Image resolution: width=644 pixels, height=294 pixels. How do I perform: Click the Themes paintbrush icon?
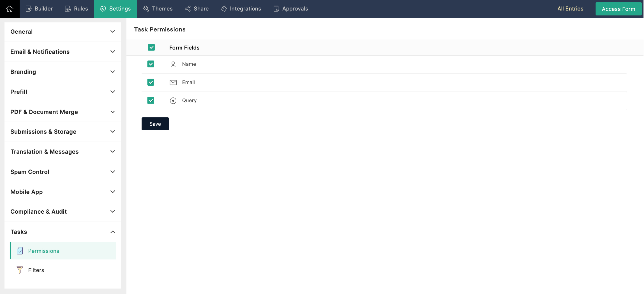146,9
